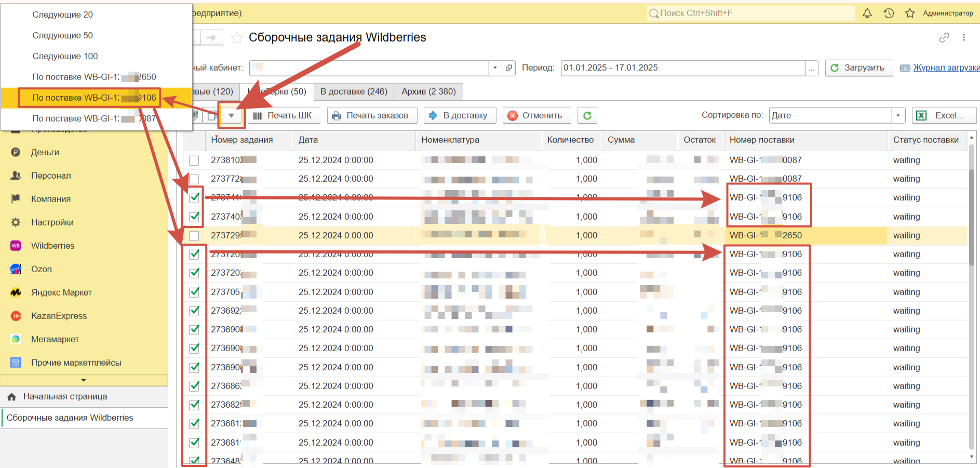Screen dimensions: 980x468
Task: Open Журнал загрузки link
Action: [946, 68]
